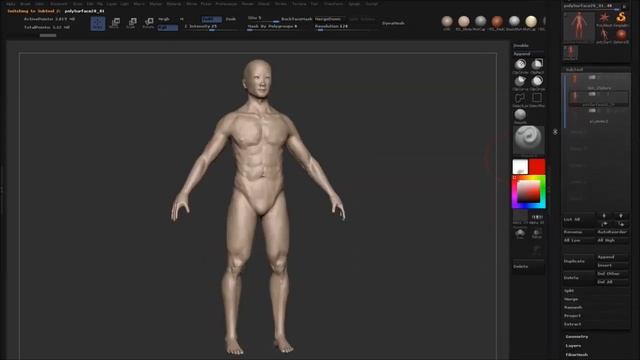
Task: Open the Preferences menu
Action: point(226,4)
